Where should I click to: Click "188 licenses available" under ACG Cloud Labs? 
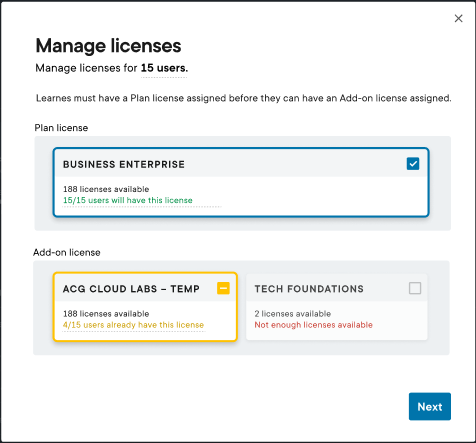106,314
